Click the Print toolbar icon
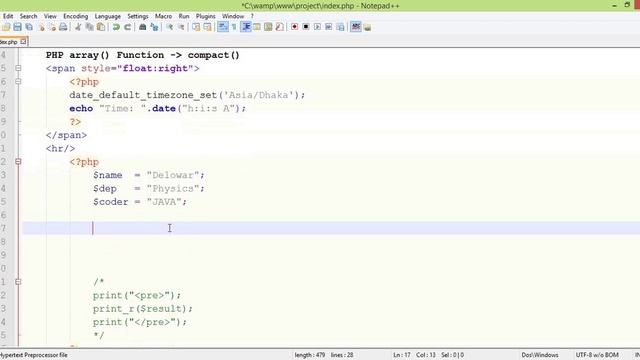This screenshot has width=640, height=360. coord(63,27)
